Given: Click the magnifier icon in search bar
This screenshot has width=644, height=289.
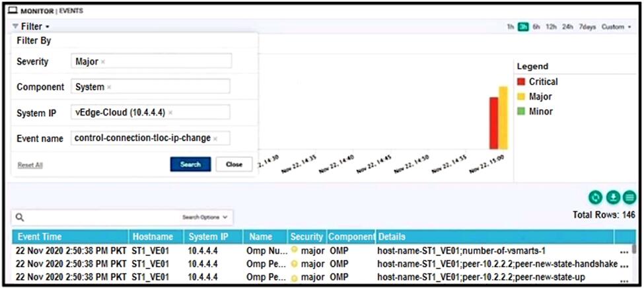Looking at the screenshot, I should [20, 217].
